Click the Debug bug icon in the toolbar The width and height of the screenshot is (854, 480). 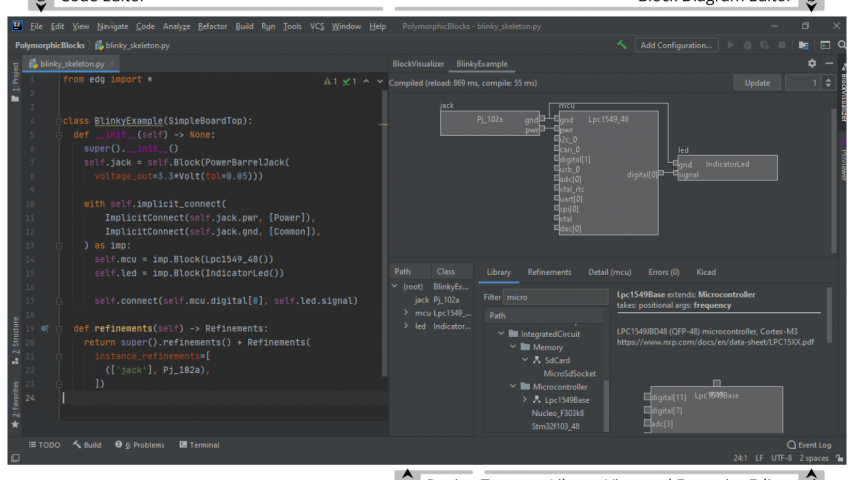coord(749,45)
